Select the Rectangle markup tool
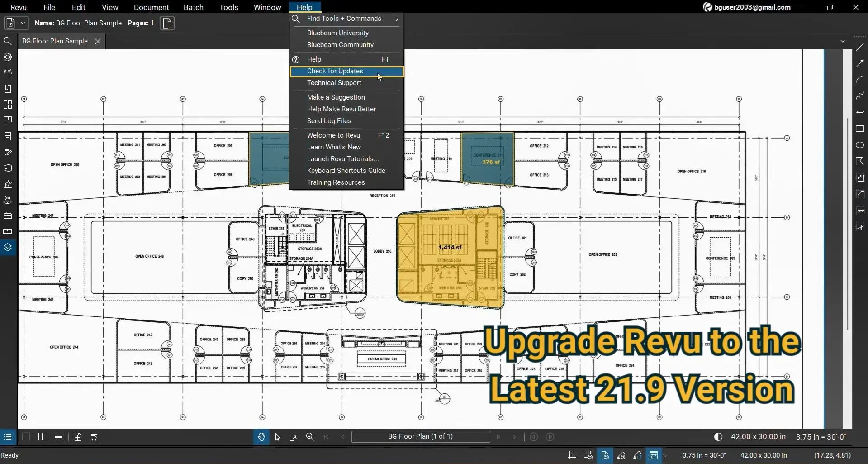This screenshot has width=868, height=464. pyautogui.click(x=860, y=129)
